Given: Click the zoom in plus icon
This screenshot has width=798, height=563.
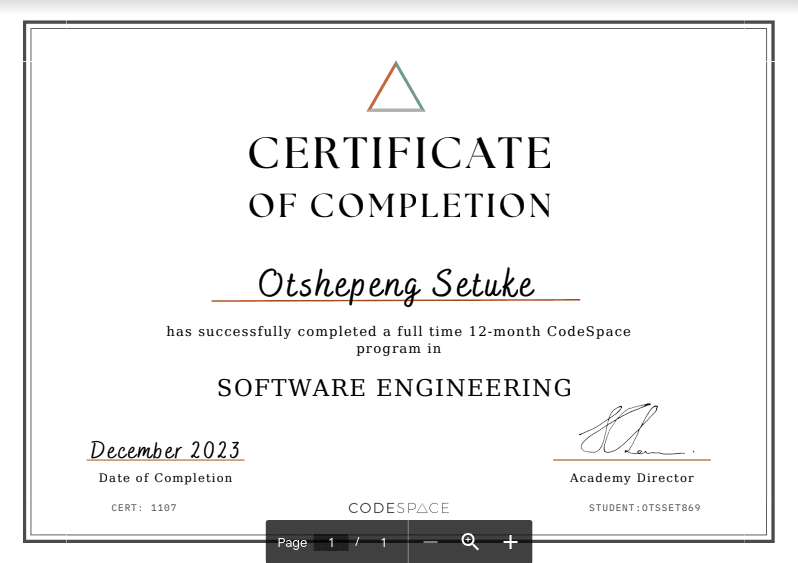Looking at the screenshot, I should 510,542.
